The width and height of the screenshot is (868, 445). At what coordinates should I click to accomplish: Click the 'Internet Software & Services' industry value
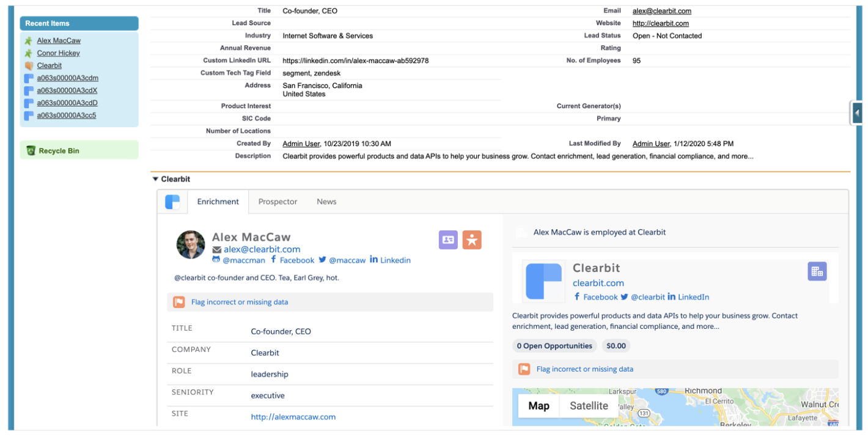[x=328, y=36]
